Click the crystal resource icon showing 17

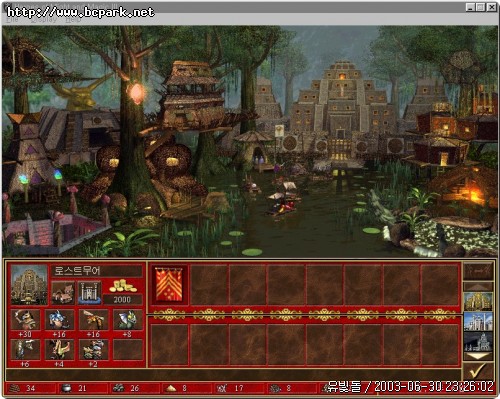pyautogui.click(x=222, y=388)
